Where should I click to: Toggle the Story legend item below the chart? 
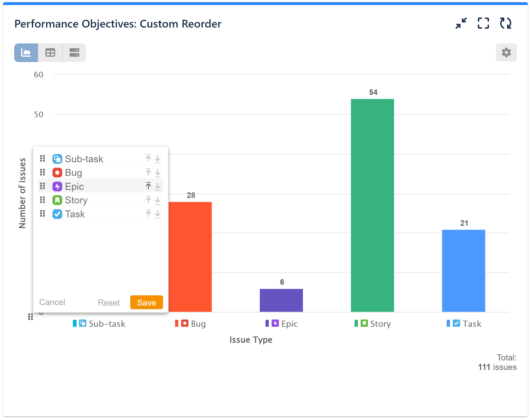pyautogui.click(x=372, y=323)
